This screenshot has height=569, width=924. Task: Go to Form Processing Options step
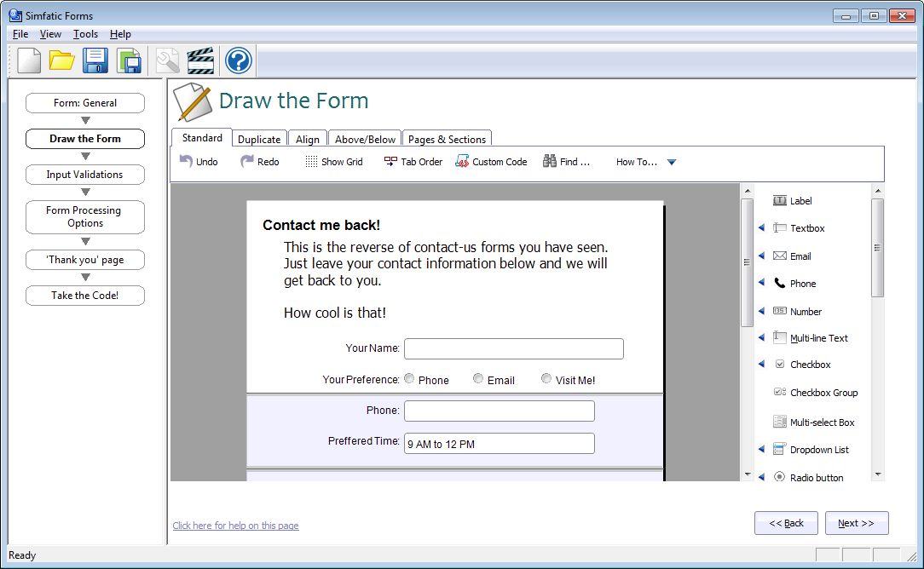point(85,216)
